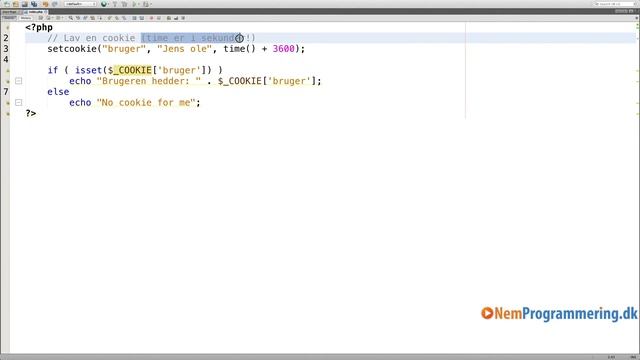The height and width of the screenshot is (360, 640).
Task: Click Shift Line Left icon
Action: (x=135, y=18)
